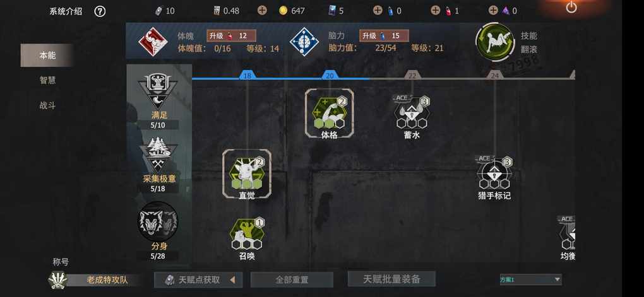Open the 满足 trophy talent
The width and height of the screenshot is (644, 297).
(158, 91)
